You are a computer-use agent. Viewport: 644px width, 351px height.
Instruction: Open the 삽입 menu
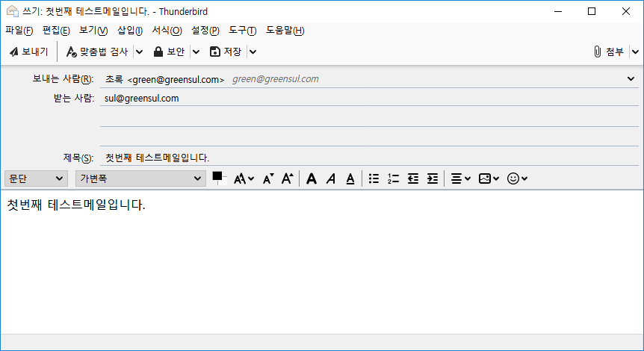130,31
